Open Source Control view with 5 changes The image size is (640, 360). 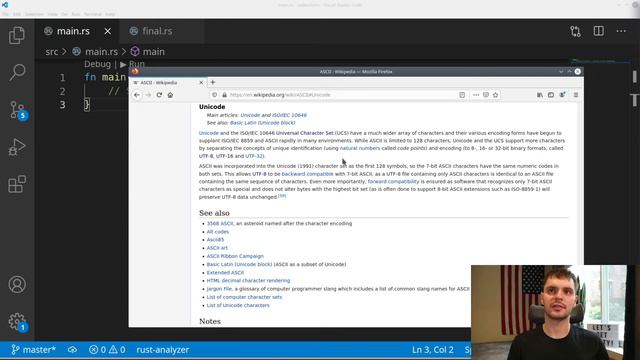[18, 110]
